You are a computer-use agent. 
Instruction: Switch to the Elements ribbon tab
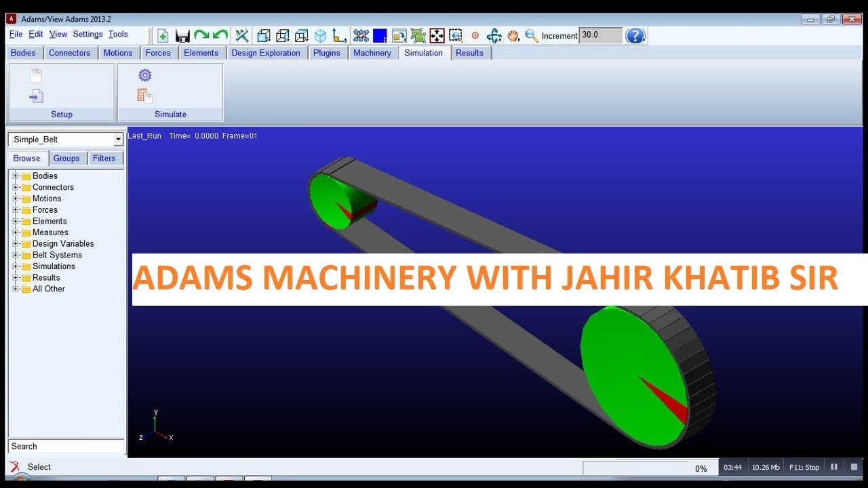point(201,53)
